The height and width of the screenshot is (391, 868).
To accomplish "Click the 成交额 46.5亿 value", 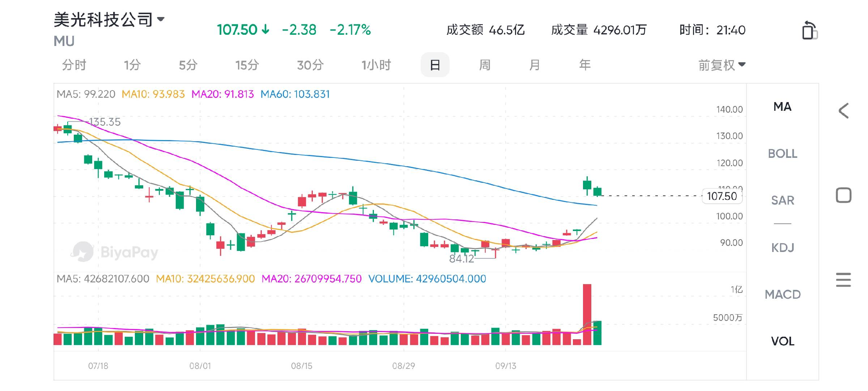I will (x=485, y=30).
